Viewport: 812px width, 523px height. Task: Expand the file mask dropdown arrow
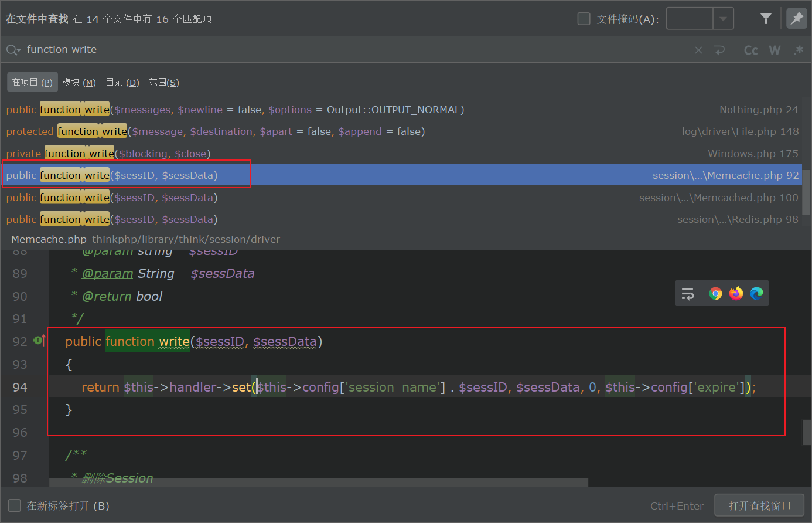tap(723, 19)
